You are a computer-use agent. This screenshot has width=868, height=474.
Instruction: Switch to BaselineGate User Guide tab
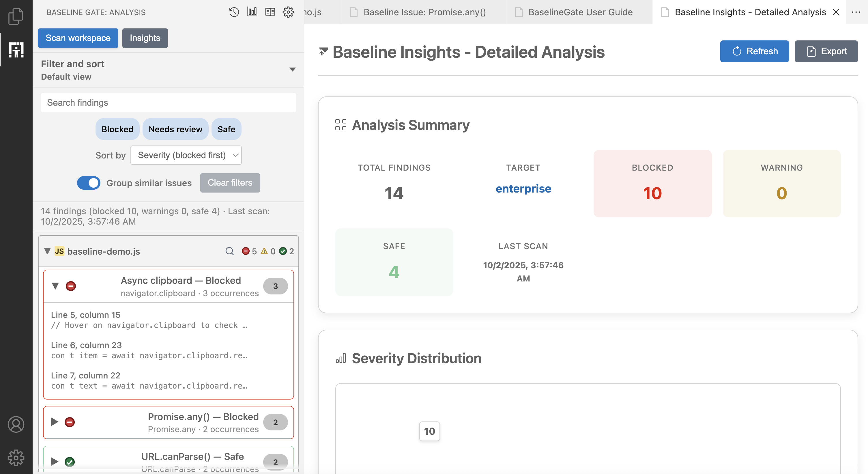(x=580, y=12)
